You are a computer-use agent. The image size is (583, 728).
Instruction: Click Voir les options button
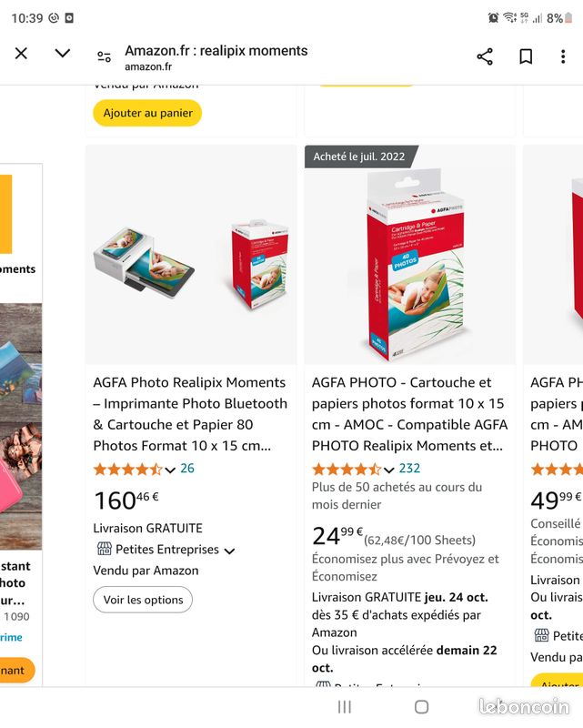[143, 600]
